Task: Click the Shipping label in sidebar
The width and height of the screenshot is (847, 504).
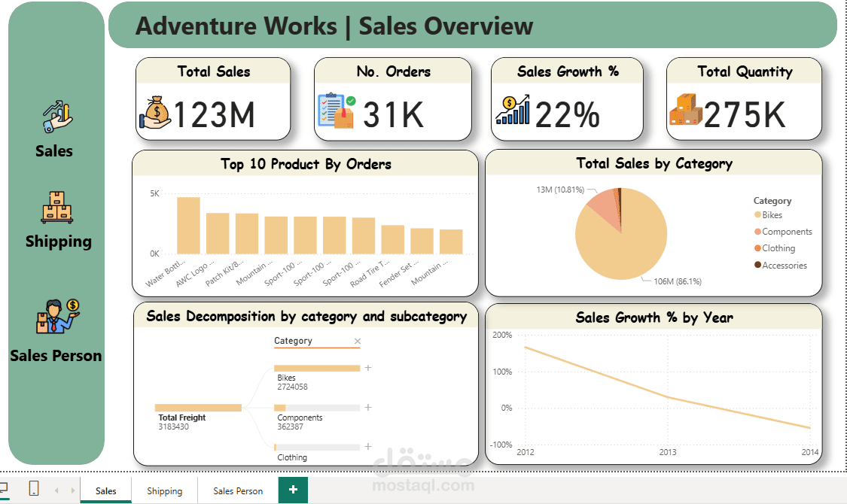Action: (58, 241)
